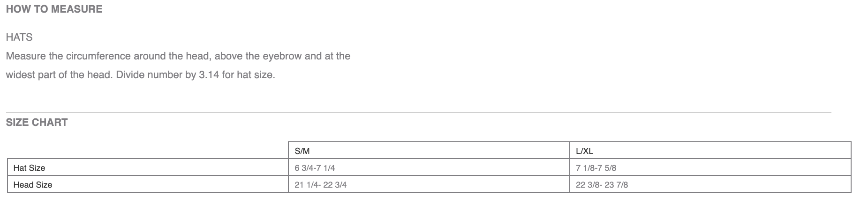This screenshot has width=868, height=197.
Task: Click the horizontal divider above SIZE CHART
Action: pyautogui.click(x=418, y=113)
